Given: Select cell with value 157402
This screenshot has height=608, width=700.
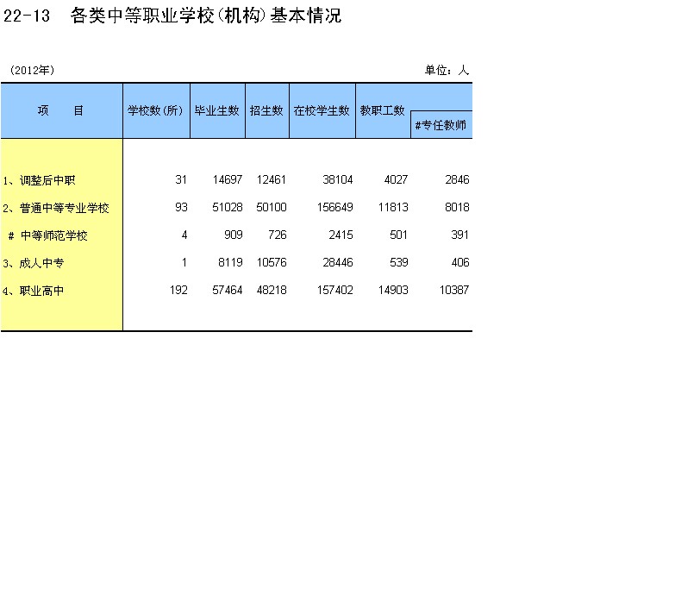Looking at the screenshot, I should point(334,291).
